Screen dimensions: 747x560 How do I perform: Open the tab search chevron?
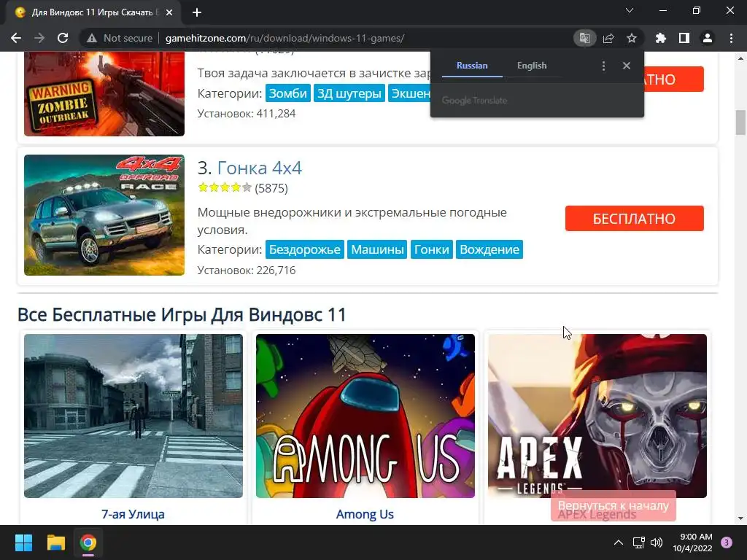pyautogui.click(x=630, y=10)
